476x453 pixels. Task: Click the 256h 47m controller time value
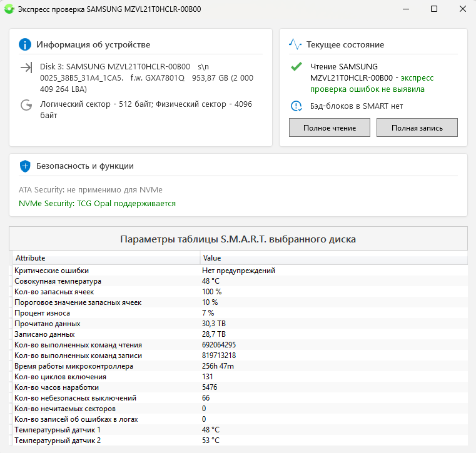click(218, 366)
